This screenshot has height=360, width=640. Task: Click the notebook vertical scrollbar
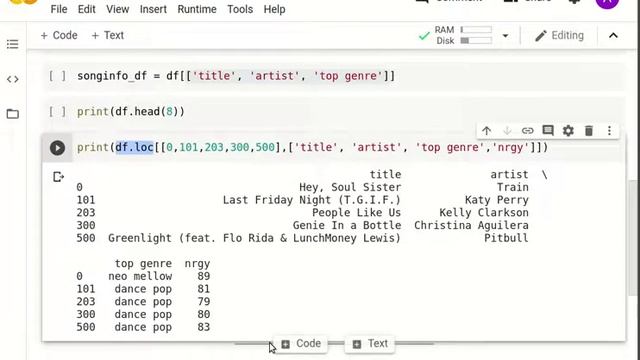632,238
